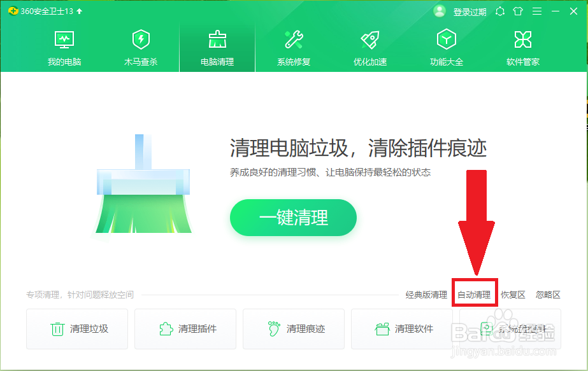The height and width of the screenshot is (371, 588).
Task: Open the hamburger main menu
Action: (536, 11)
